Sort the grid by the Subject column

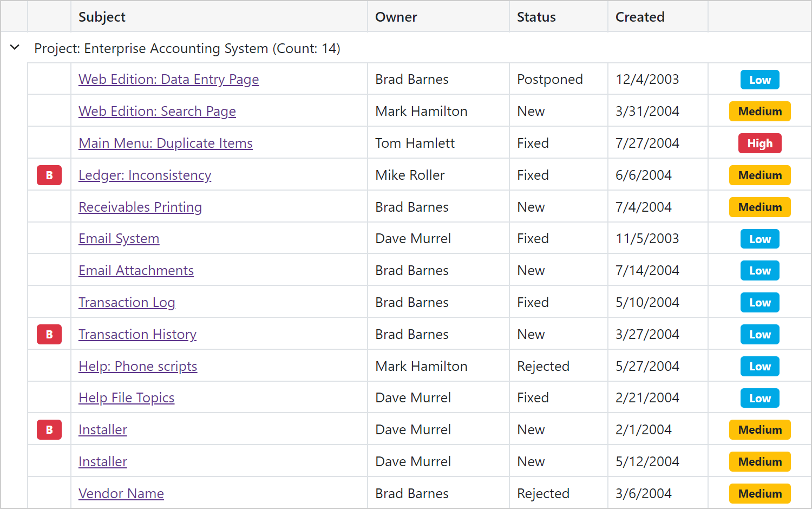pos(102,17)
